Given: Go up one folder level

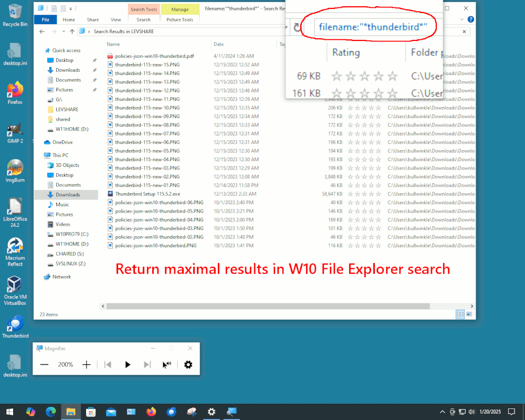Looking at the screenshot, I should point(72,31).
